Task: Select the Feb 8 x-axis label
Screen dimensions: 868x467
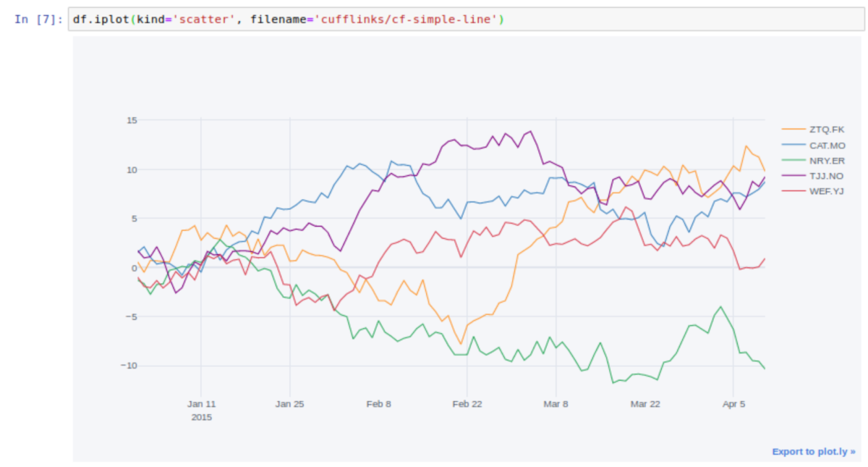Action: click(378, 404)
